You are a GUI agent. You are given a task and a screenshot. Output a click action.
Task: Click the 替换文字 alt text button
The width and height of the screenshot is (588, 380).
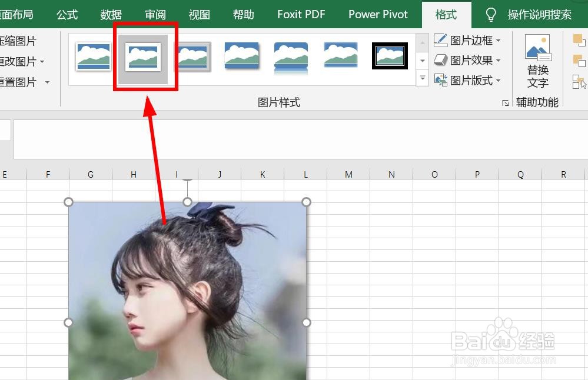538,62
